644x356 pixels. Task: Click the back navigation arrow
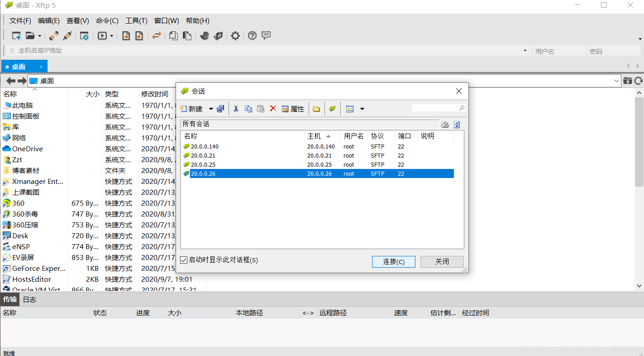click(x=10, y=81)
